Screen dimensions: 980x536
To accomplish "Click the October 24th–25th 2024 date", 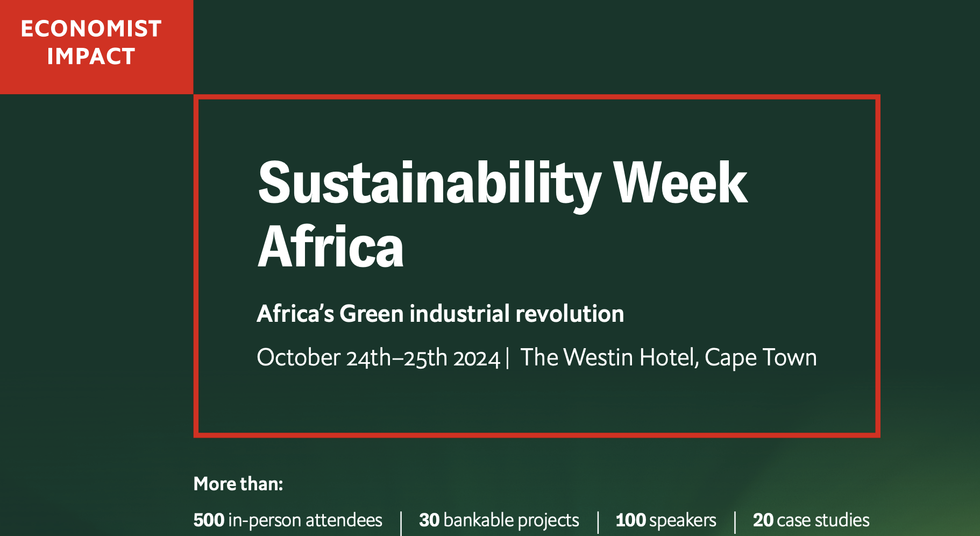I will coord(379,358).
